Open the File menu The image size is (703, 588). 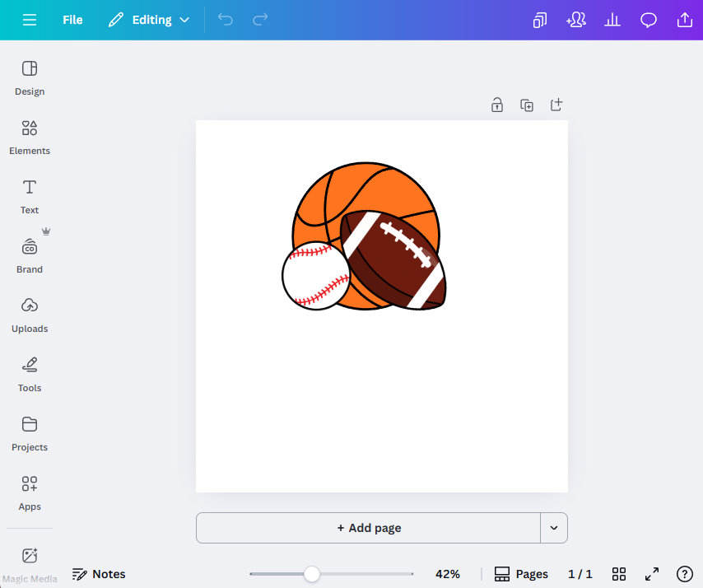[72, 20]
